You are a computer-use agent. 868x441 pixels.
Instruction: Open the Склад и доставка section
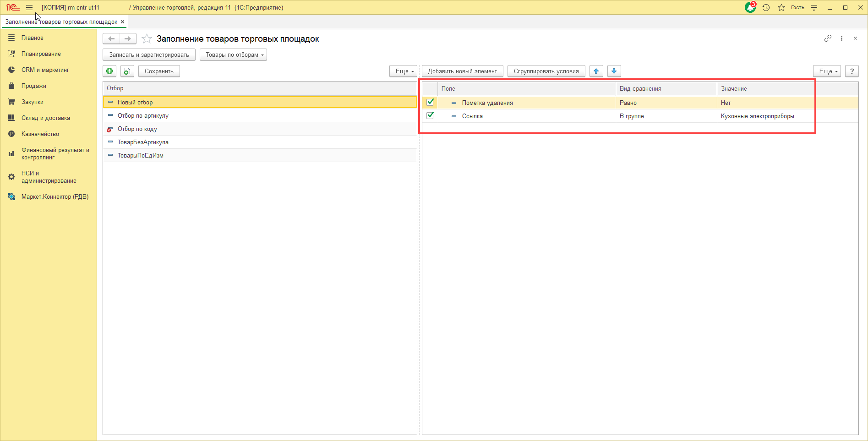45,118
